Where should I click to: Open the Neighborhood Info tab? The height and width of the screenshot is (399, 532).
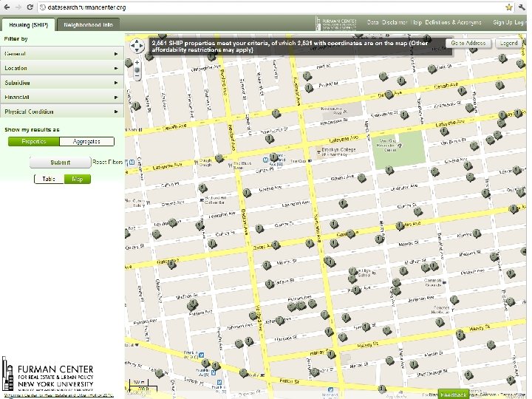[88, 25]
